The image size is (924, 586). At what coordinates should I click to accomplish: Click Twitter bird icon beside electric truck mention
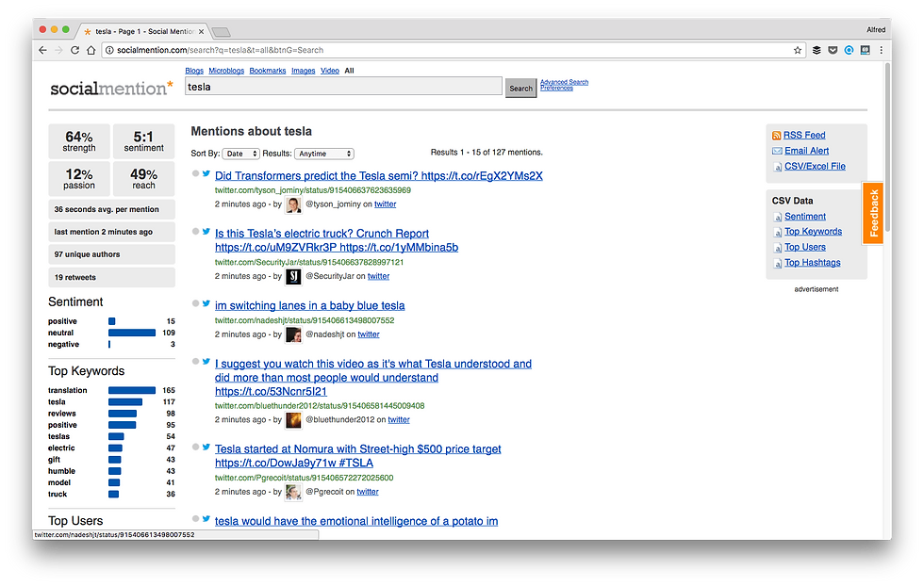coord(206,231)
